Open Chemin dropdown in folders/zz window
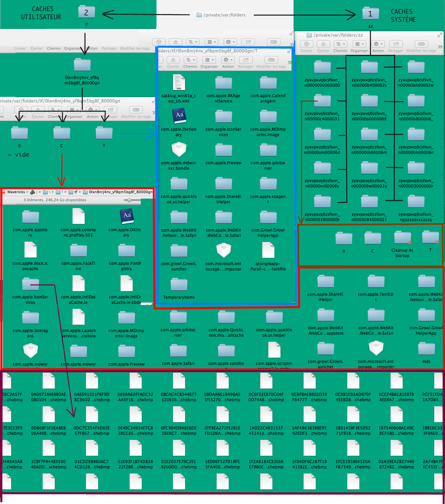 pyautogui.click(x=340, y=44)
